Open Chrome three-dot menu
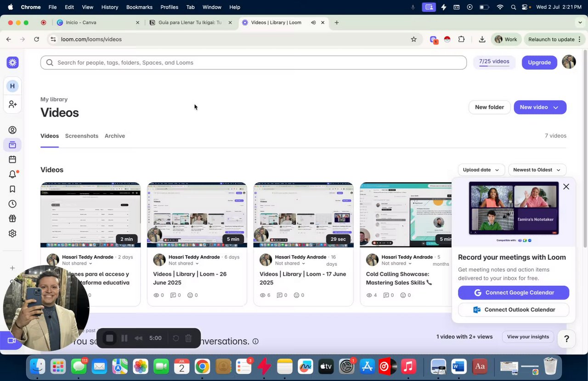588x381 pixels. coord(580,39)
